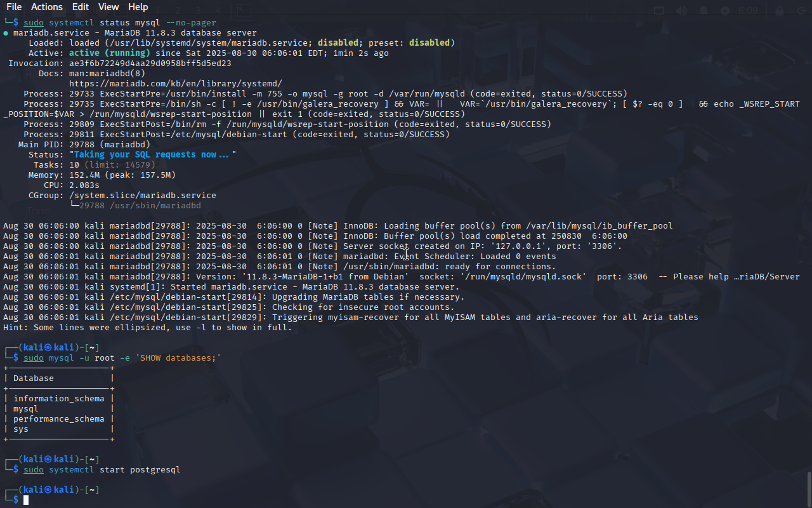
Task: Click the cursor block at the last prompt
Action: (26, 500)
